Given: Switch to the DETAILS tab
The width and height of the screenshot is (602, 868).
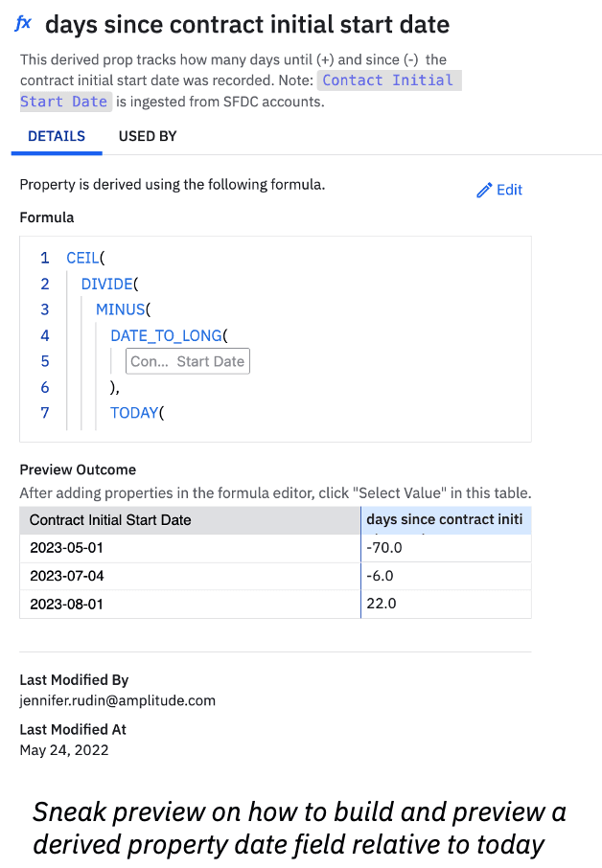Looking at the screenshot, I should (x=57, y=136).
